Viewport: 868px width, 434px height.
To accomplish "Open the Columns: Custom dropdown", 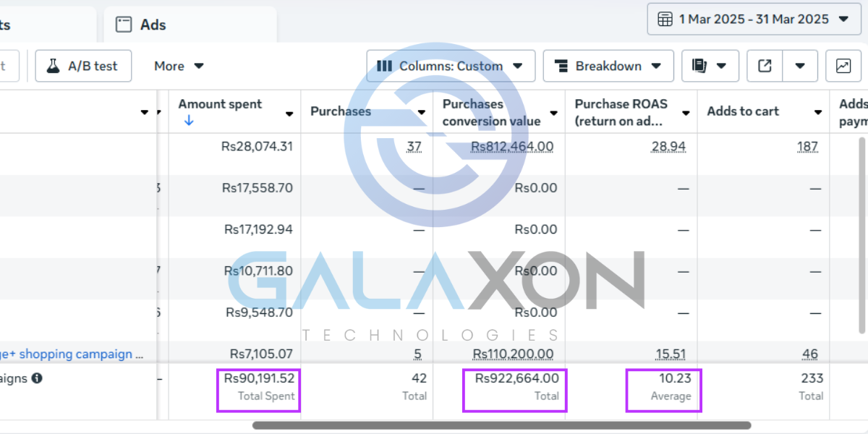I will [x=451, y=66].
